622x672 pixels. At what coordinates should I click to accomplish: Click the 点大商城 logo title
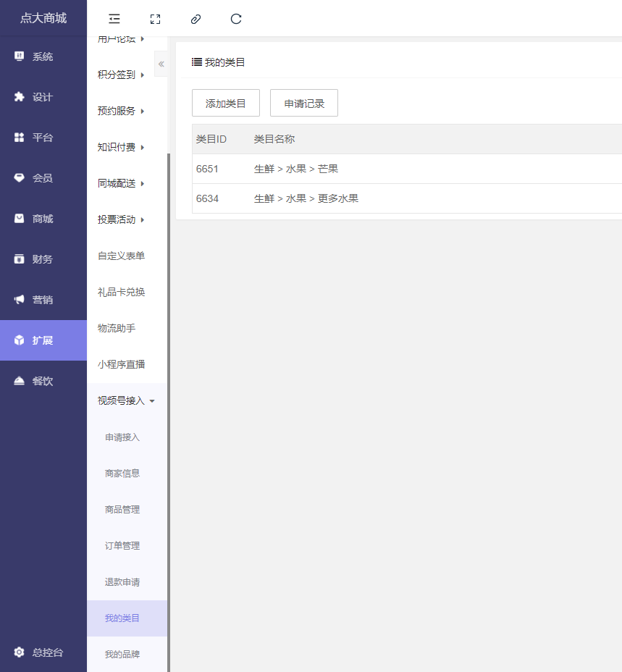[43, 18]
